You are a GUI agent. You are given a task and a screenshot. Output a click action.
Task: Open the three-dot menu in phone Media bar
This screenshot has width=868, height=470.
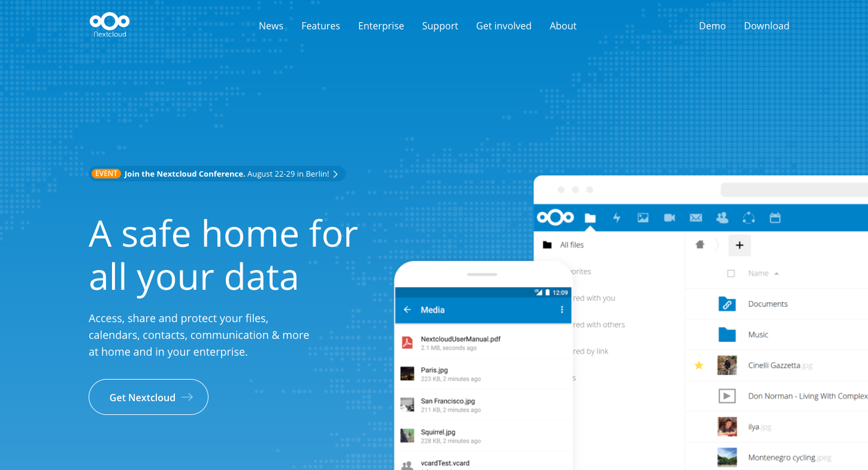562,310
